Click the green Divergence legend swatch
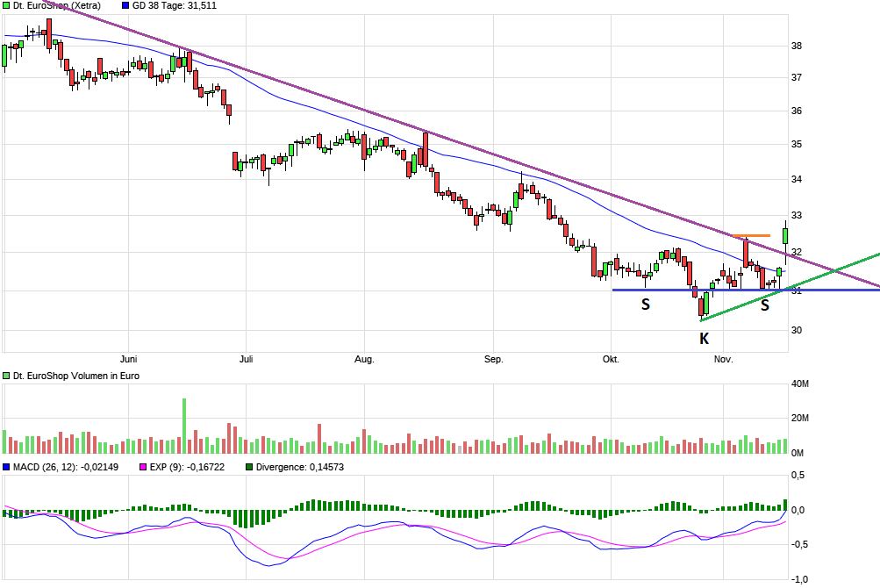The image size is (880, 588). coord(248,468)
